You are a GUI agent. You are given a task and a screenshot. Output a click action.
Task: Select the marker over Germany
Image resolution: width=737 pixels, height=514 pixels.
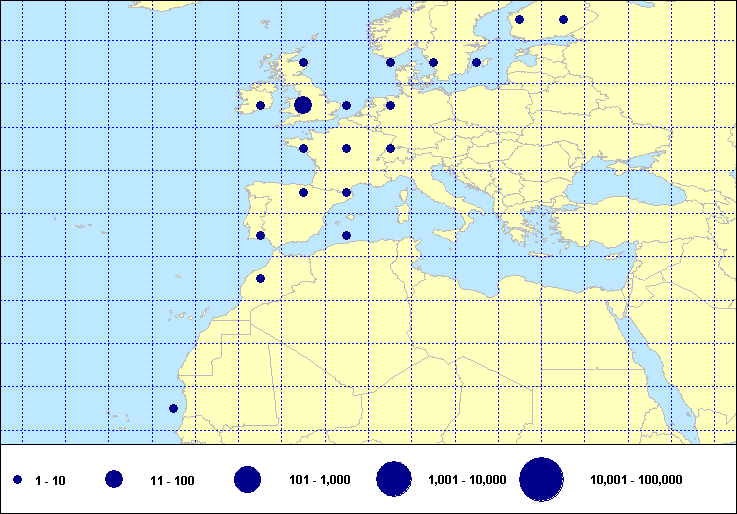click(x=390, y=105)
